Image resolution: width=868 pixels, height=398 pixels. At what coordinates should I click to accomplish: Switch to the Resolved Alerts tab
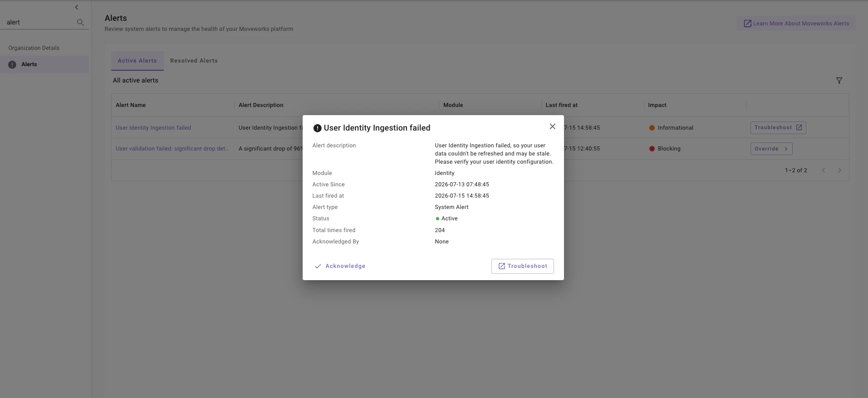pyautogui.click(x=194, y=61)
